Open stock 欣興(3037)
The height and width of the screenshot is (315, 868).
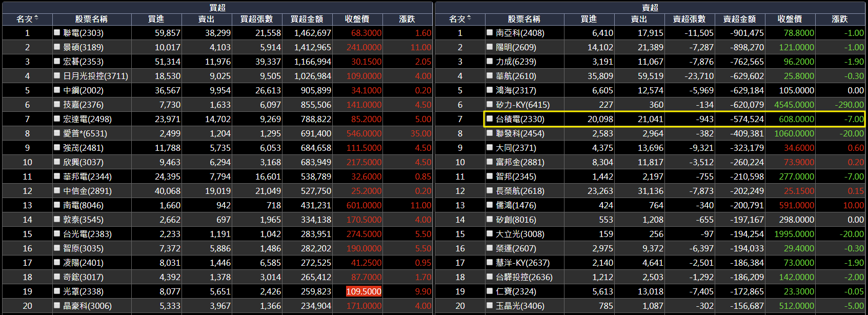pyautogui.click(x=83, y=162)
